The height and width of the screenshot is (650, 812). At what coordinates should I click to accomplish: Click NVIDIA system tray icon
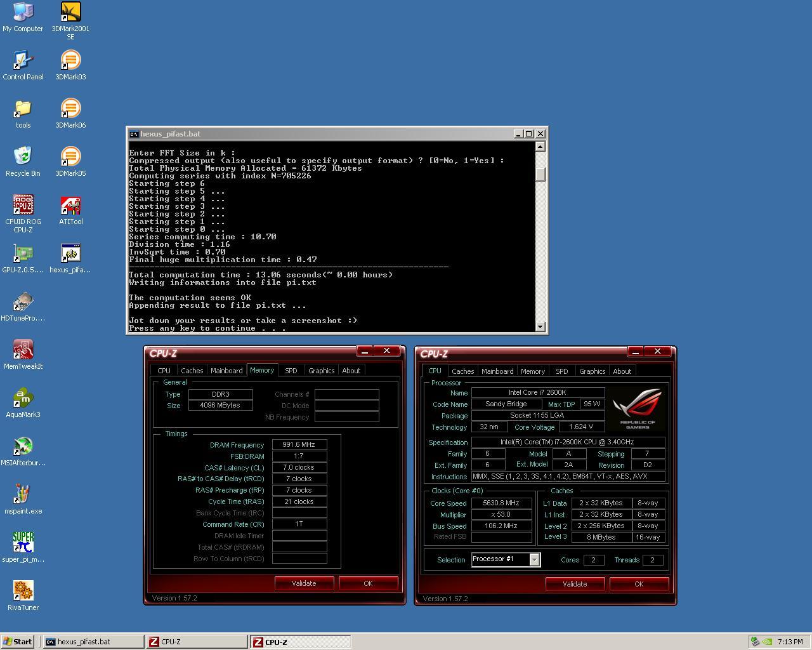[x=767, y=642]
